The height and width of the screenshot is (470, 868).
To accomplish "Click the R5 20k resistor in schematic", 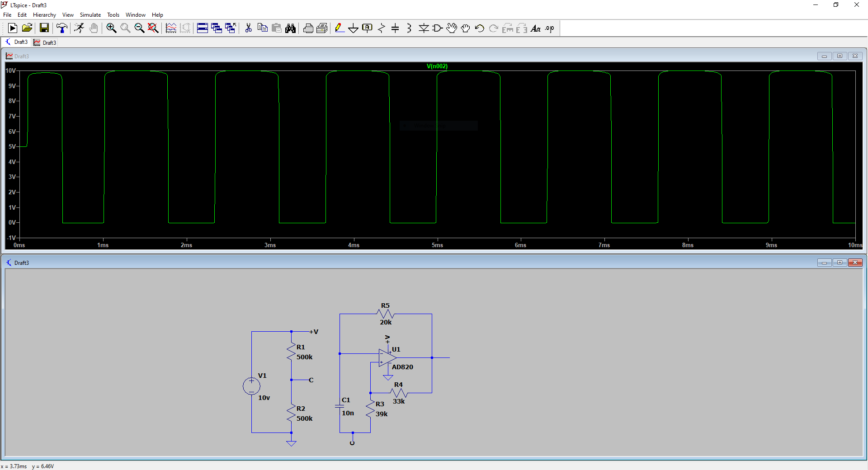I will pyautogui.click(x=386, y=314).
